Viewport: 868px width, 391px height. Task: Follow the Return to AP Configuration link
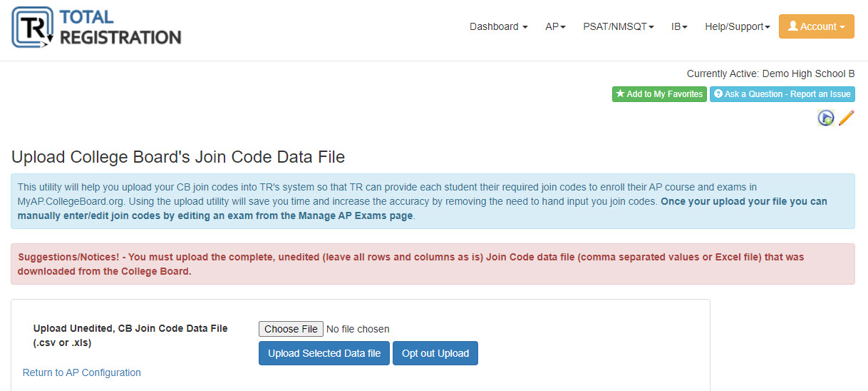tap(82, 372)
